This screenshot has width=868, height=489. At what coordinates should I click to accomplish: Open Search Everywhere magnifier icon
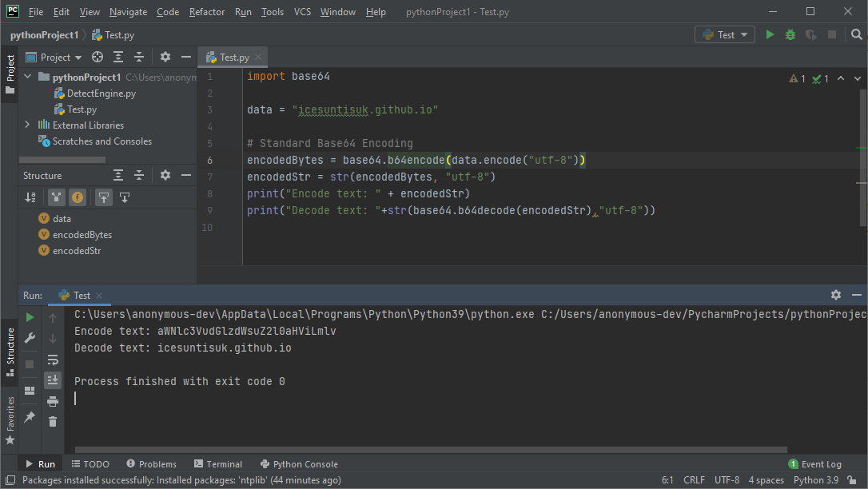click(x=856, y=34)
